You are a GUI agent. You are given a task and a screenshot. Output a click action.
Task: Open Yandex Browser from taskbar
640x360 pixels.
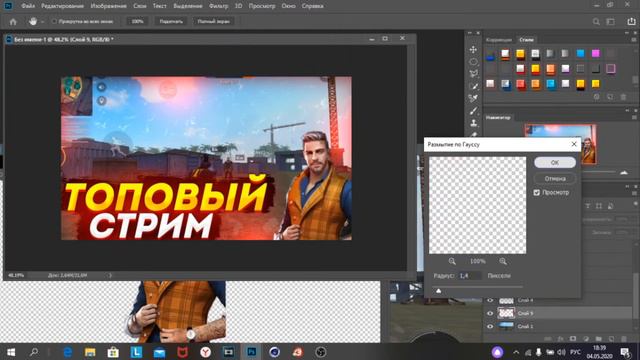tap(205, 352)
